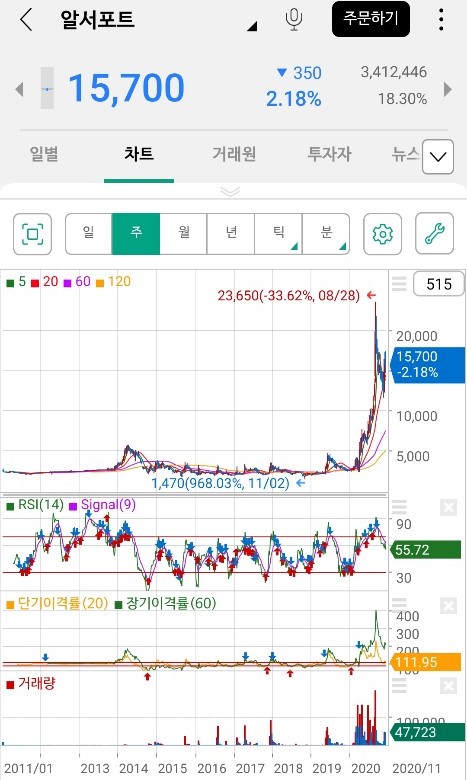Tap the 주문하기 order button
The width and height of the screenshot is (467, 780).
pyautogui.click(x=371, y=19)
